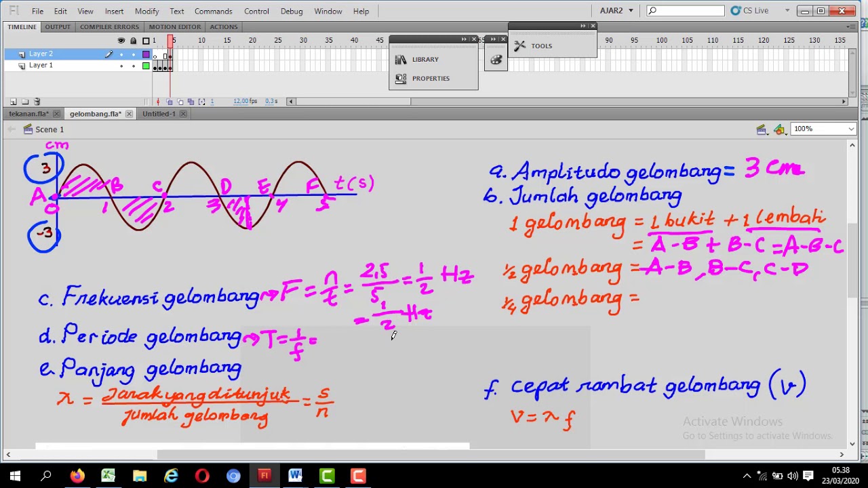Open timeline panel options menu
868x488 pixels.
[x=852, y=26]
